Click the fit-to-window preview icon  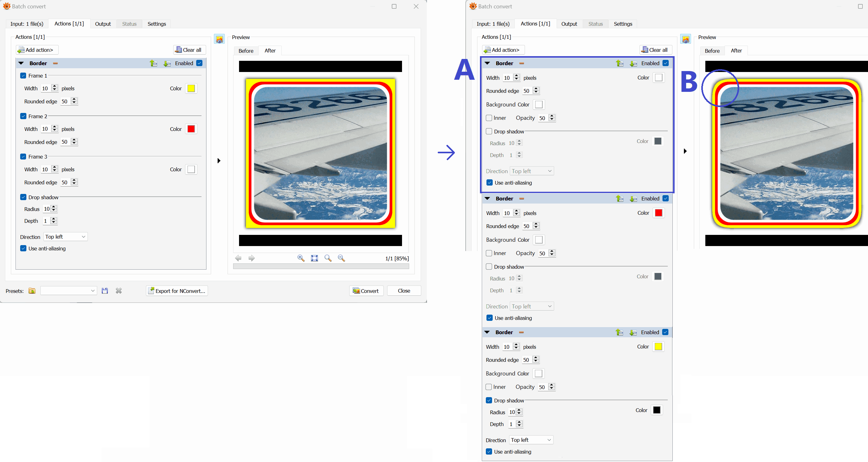[x=314, y=258]
